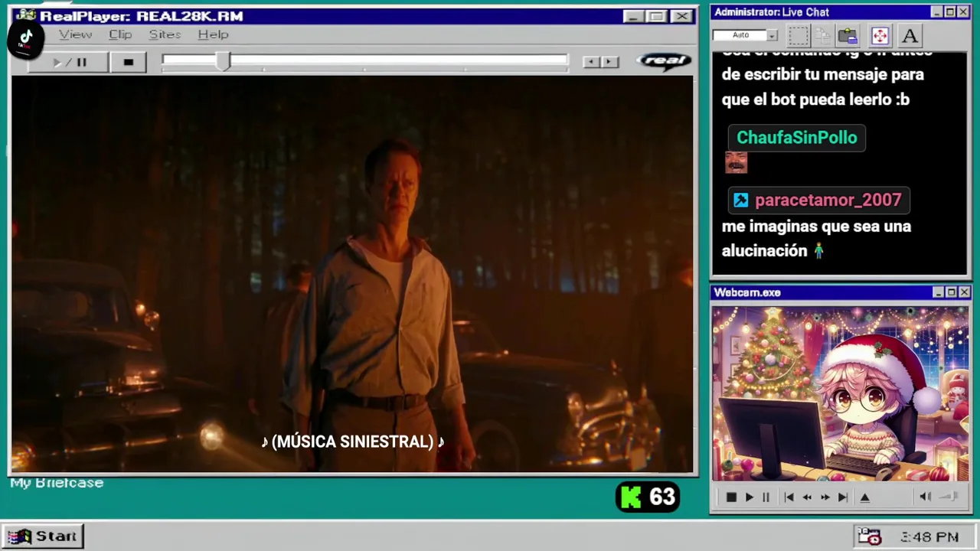Open the Windows Start menu
This screenshot has height=551, width=980.
click(43, 536)
